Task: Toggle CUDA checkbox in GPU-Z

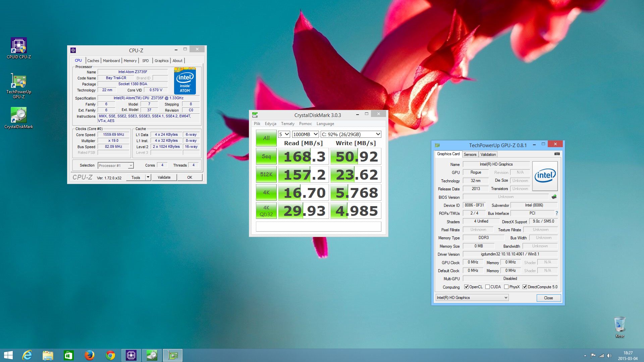Action: pyautogui.click(x=487, y=287)
